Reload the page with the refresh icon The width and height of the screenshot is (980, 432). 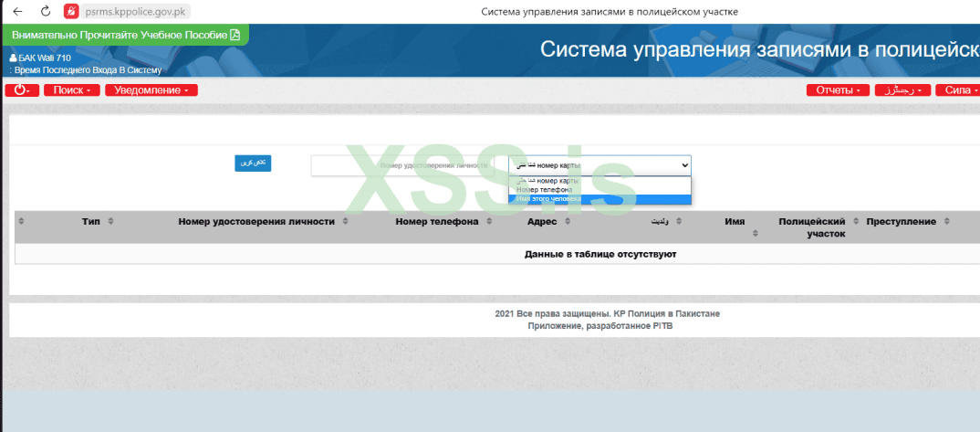point(46,11)
